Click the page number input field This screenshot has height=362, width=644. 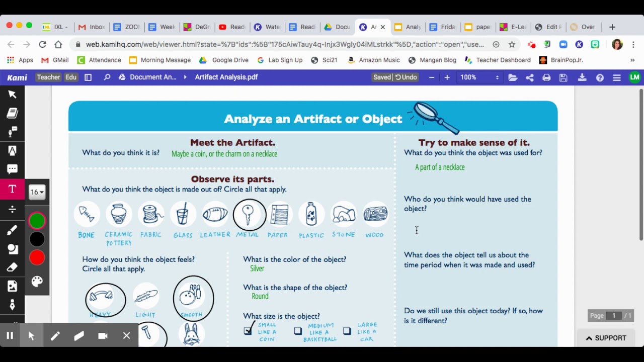click(614, 316)
